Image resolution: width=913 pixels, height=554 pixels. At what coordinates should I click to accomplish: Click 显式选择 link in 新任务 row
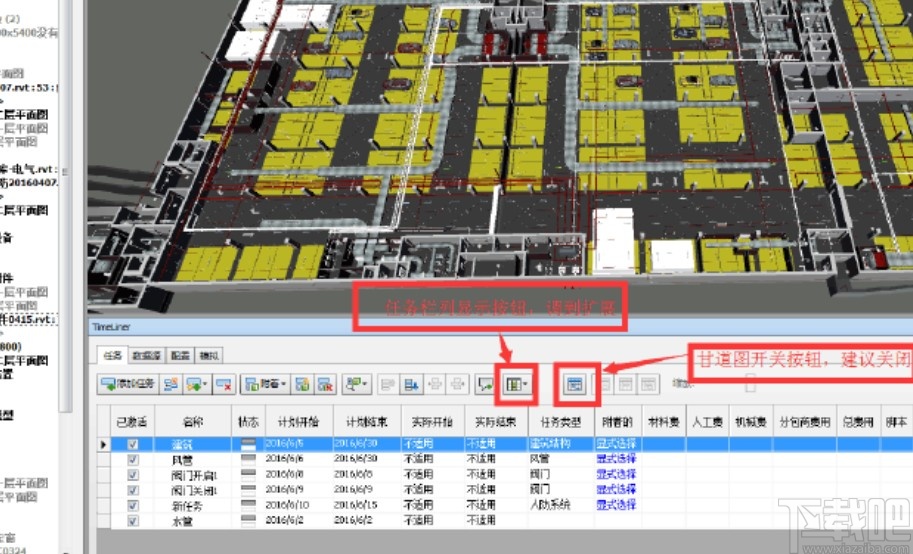[x=616, y=504]
